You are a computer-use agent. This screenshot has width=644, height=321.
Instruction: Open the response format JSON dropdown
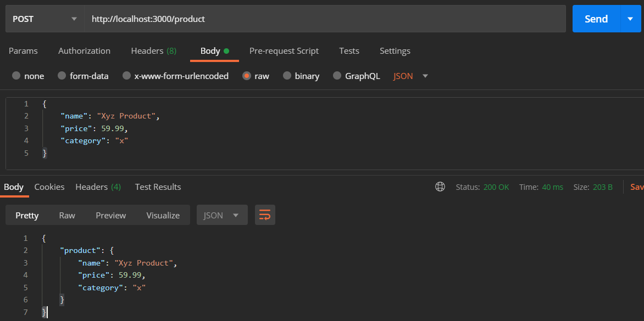pos(222,215)
